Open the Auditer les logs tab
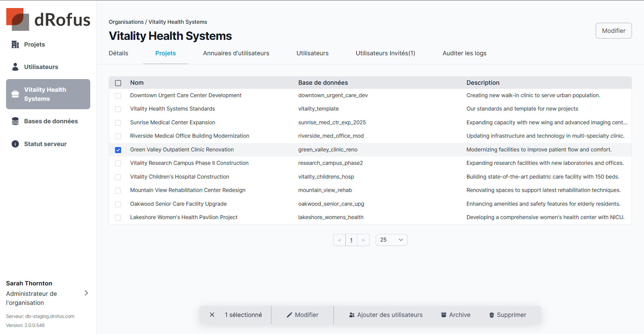The width and height of the screenshot is (644, 334). pos(464,53)
